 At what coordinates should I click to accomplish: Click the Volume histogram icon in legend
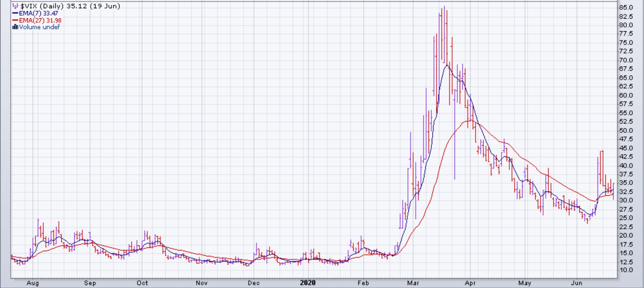tap(15, 27)
